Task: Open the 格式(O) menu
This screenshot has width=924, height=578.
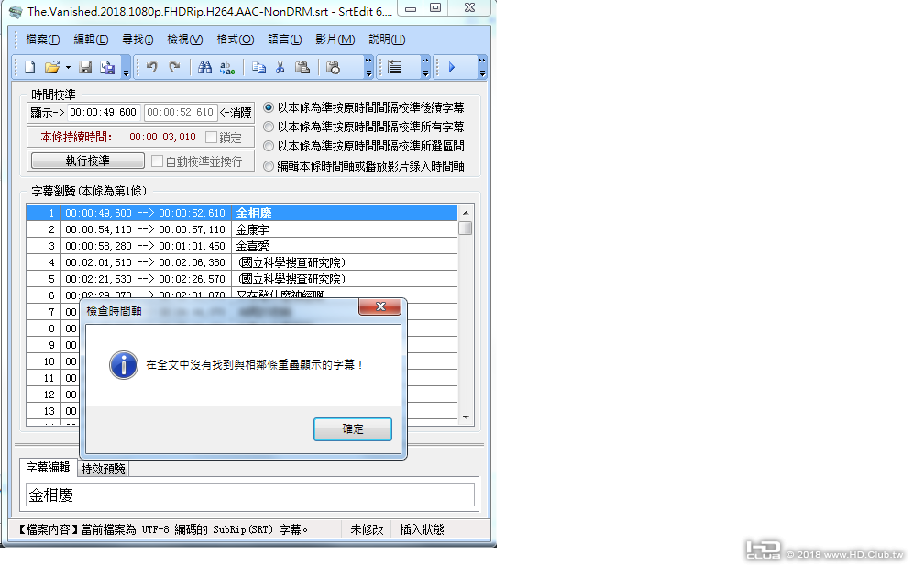Action: pyautogui.click(x=235, y=39)
